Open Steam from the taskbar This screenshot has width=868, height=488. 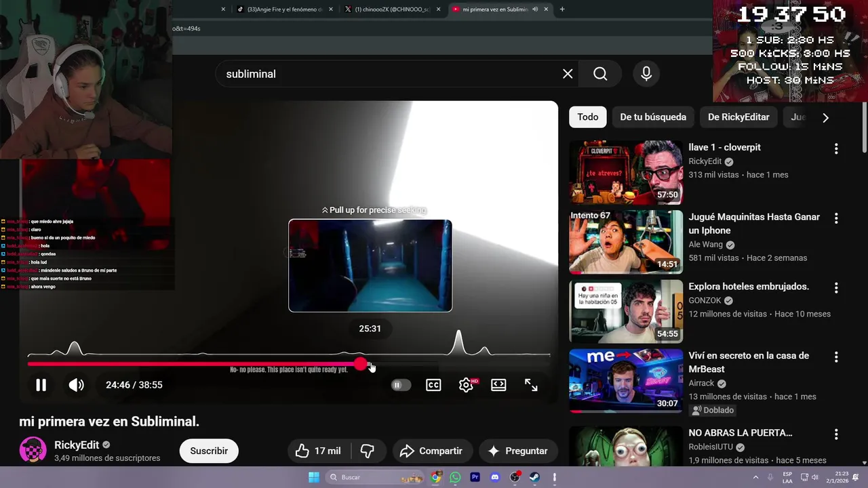(x=535, y=477)
